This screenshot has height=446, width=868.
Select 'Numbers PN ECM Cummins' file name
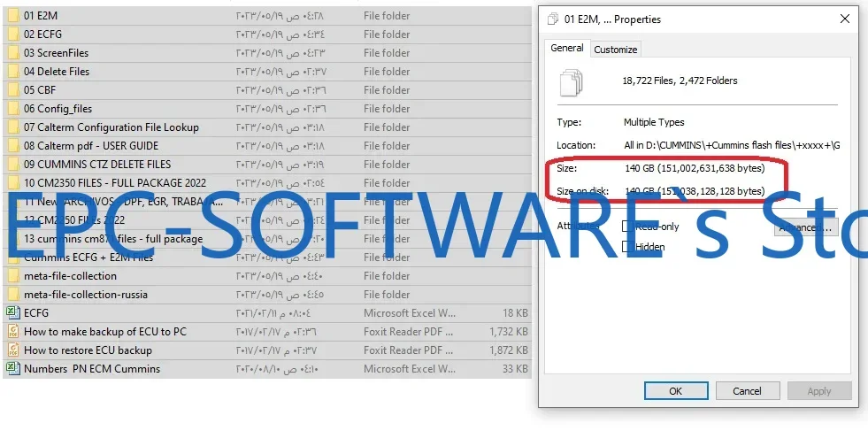point(92,368)
